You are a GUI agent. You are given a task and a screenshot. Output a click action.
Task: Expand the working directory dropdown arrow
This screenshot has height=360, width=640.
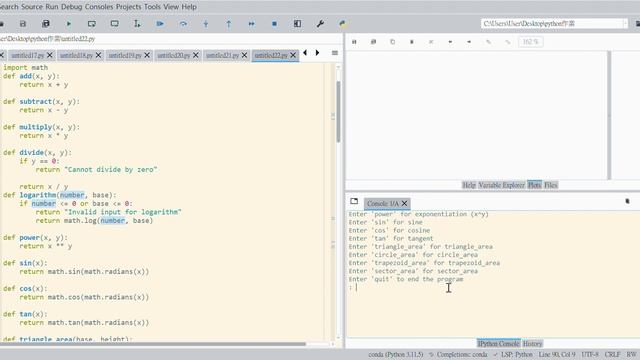point(625,24)
